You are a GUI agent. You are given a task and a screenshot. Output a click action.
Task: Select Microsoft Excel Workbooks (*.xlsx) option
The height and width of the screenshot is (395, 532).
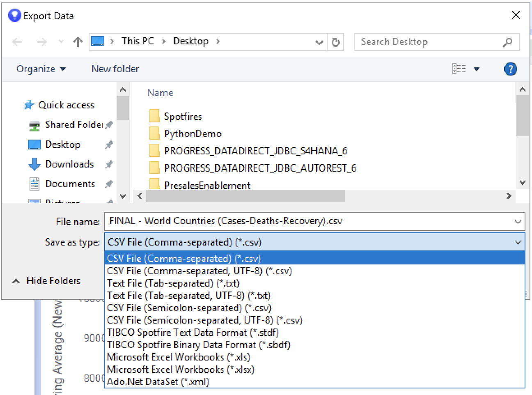pyautogui.click(x=180, y=370)
